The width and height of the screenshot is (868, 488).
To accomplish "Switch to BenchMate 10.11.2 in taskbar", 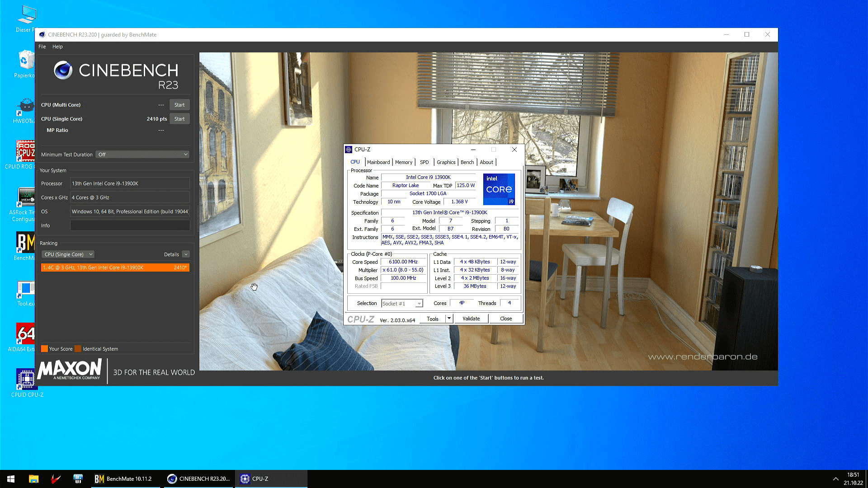I will [x=125, y=479].
